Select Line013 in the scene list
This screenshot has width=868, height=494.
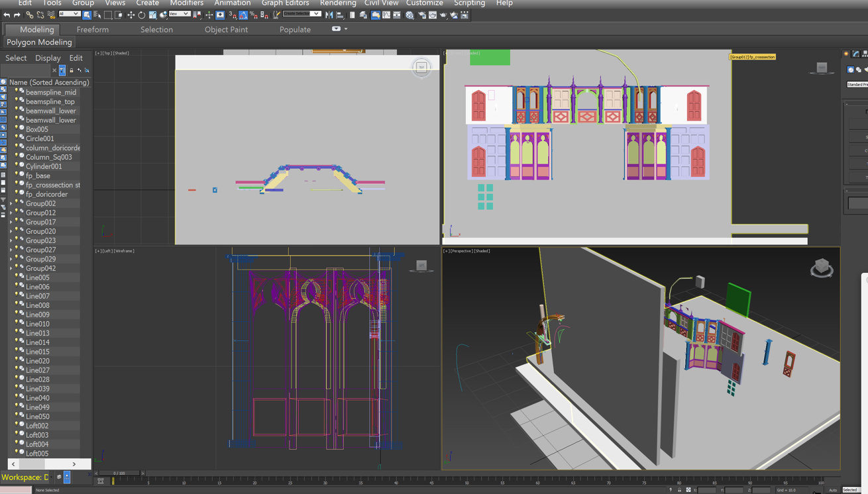point(38,333)
